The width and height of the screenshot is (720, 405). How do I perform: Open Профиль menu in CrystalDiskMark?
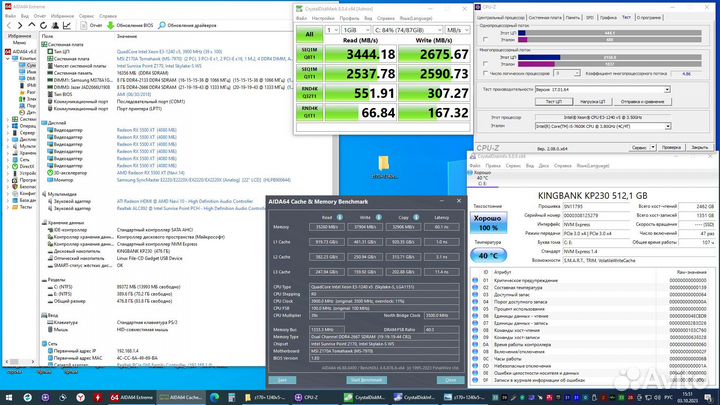pyautogui.click(x=349, y=18)
